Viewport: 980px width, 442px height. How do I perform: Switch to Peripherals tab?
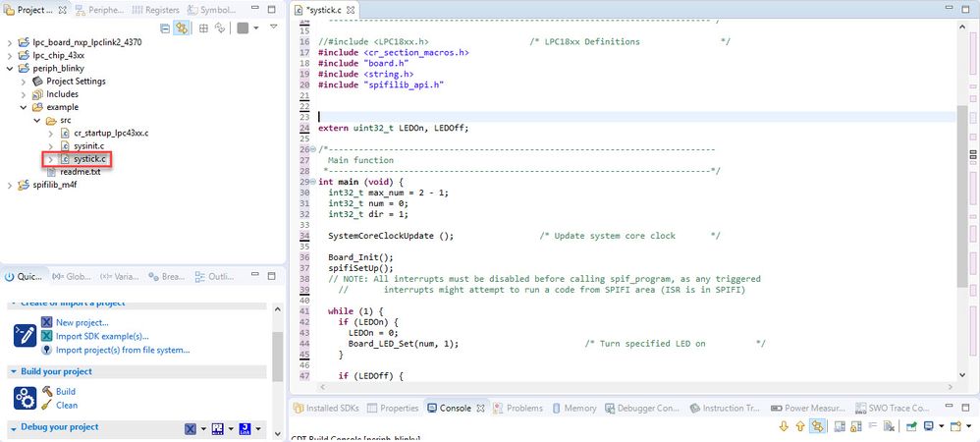[99, 10]
